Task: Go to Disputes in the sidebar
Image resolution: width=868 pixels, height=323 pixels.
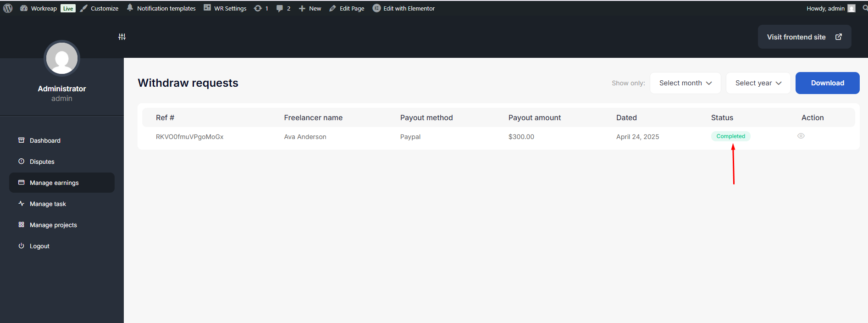Action: tap(42, 161)
